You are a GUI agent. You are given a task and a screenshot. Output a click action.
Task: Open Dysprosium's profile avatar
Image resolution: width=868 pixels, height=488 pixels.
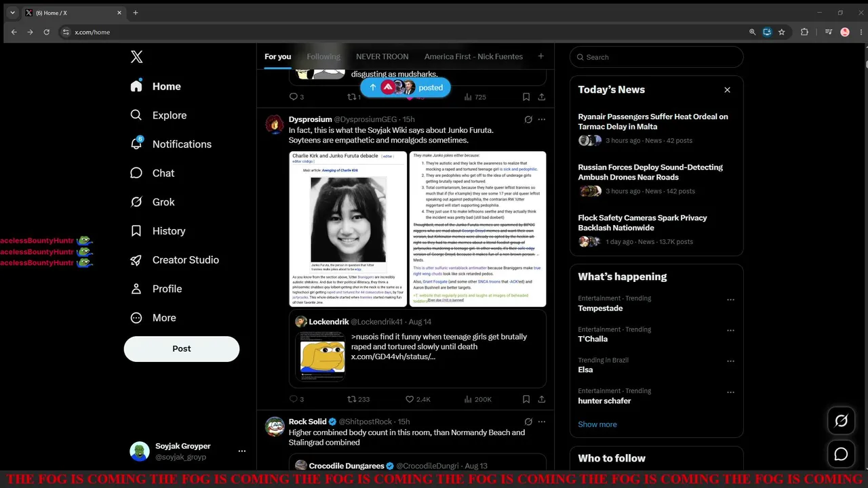click(275, 124)
